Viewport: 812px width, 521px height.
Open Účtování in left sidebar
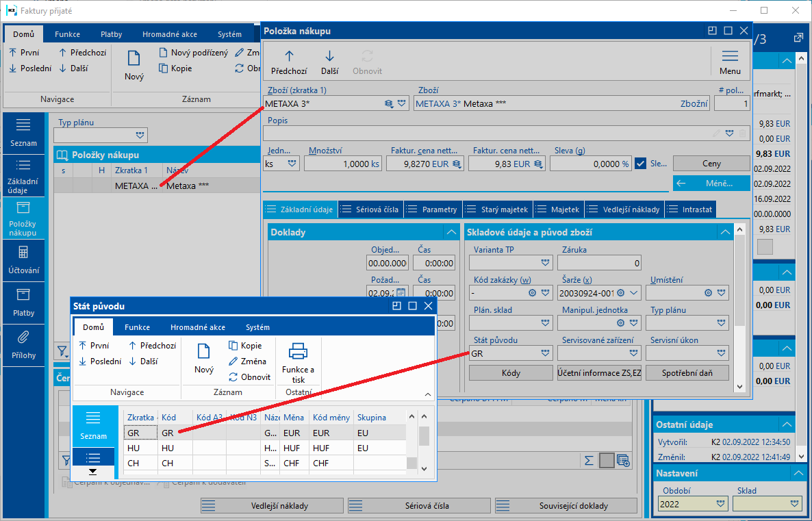click(23, 260)
